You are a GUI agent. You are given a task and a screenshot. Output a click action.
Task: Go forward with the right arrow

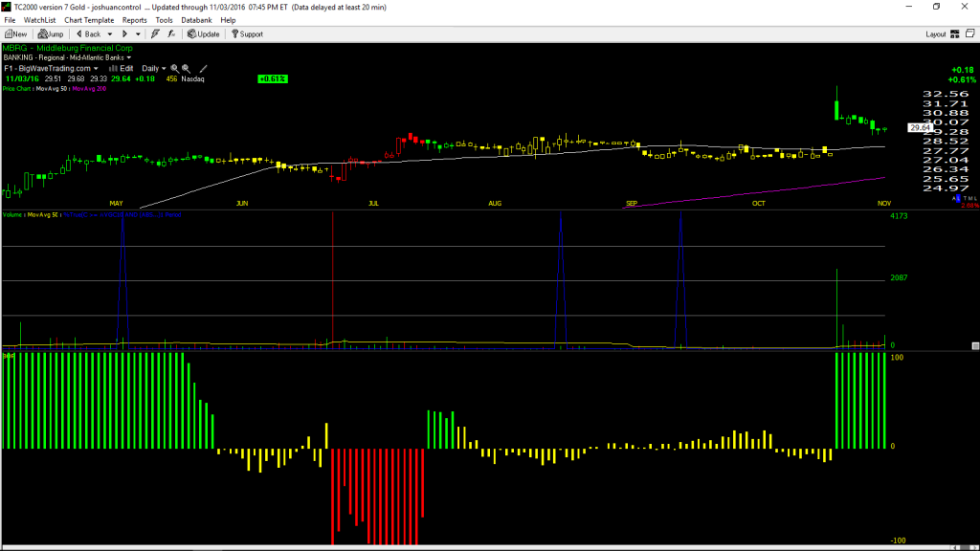tap(125, 34)
